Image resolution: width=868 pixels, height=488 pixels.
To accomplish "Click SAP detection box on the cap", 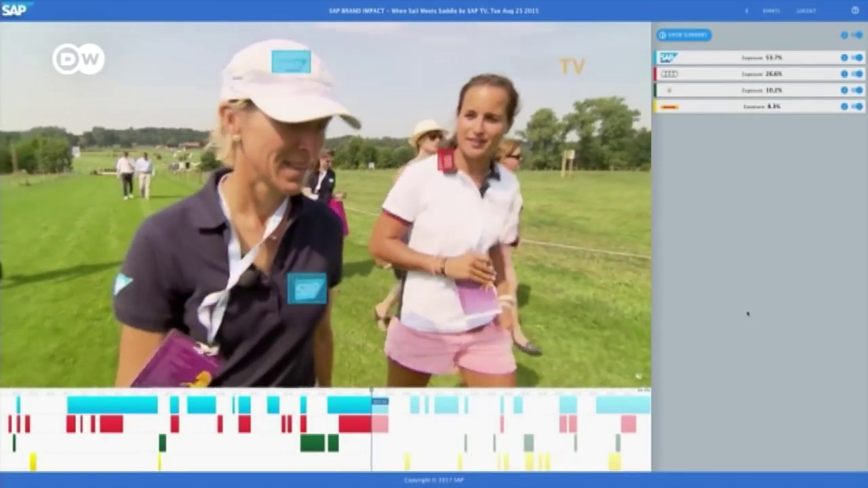I will pyautogui.click(x=291, y=62).
